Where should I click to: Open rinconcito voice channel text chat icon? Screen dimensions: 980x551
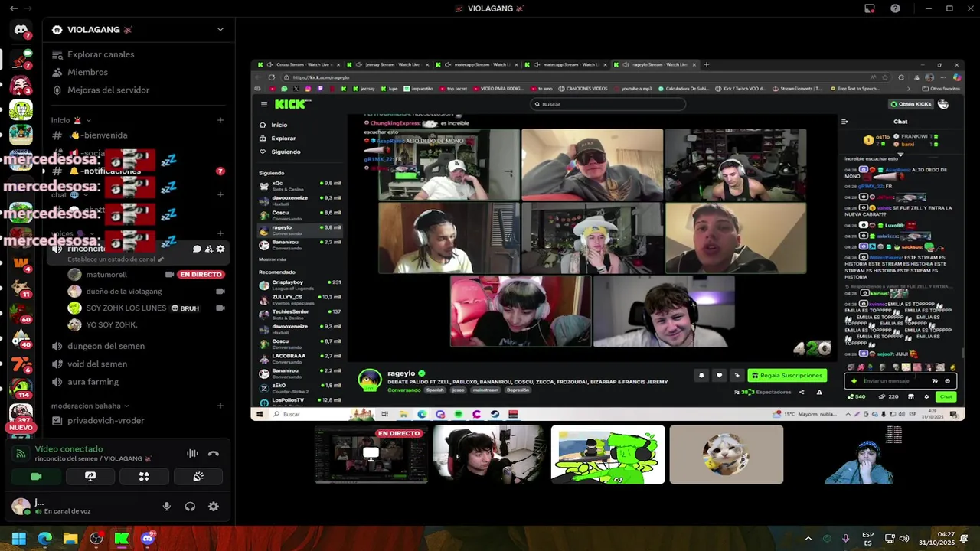click(197, 249)
